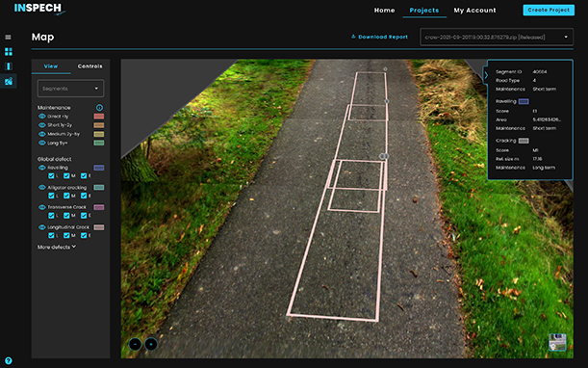Image resolution: width=588 pixels, height=368 pixels.
Task: Collapse the segment info panel chevron
Action: (x=486, y=75)
